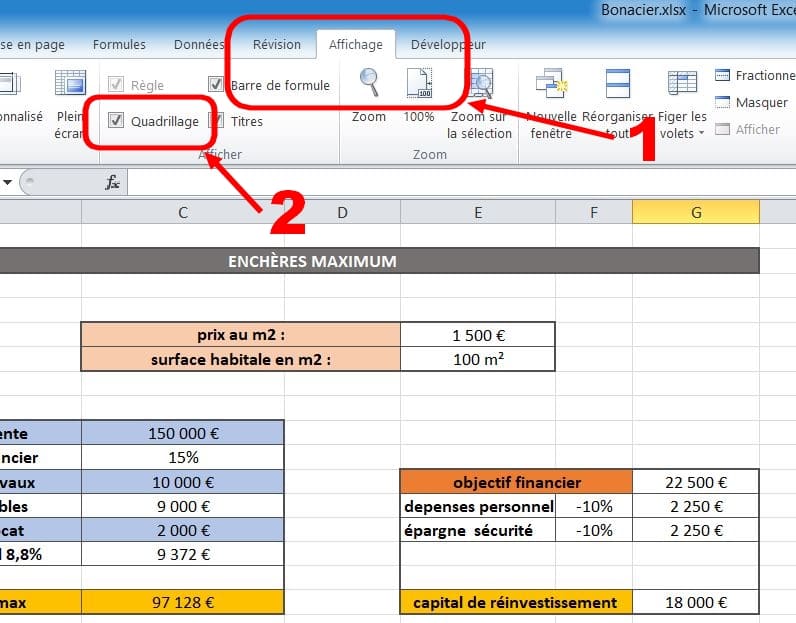The image size is (796, 623).
Task: Click the Zoom button label
Action: (369, 117)
